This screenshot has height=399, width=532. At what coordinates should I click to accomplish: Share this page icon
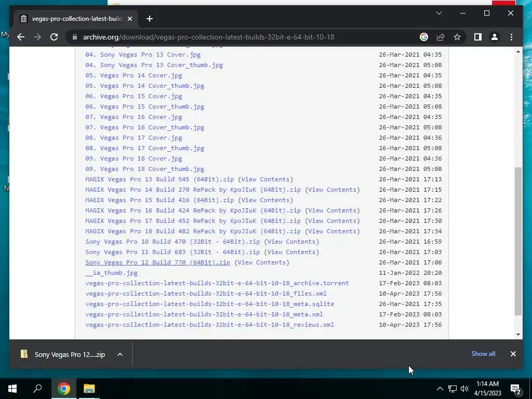tap(441, 37)
